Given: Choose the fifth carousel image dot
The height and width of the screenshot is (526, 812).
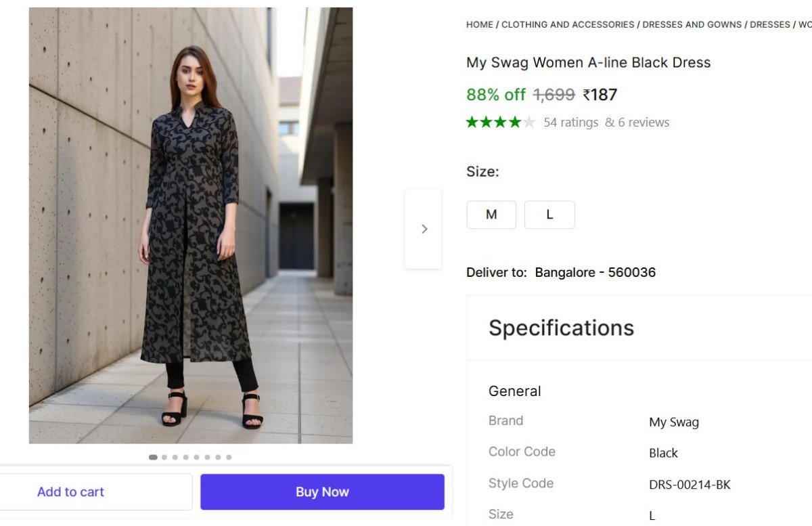Looking at the screenshot, I should click(196, 457).
